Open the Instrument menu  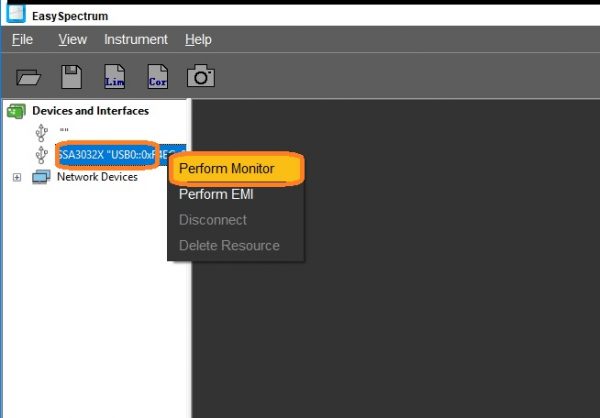click(135, 40)
